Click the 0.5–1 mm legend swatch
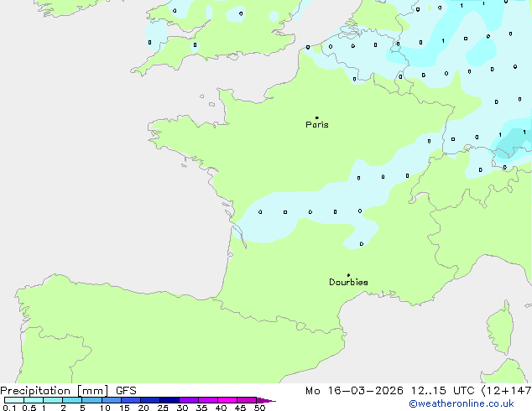The height and width of the screenshot is (411, 532). 34,400
